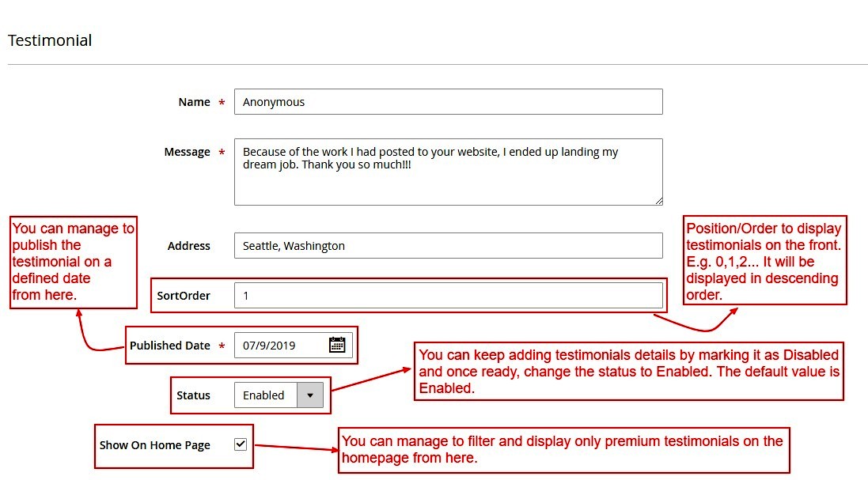868x480 pixels.
Task: Click the Published Date text field
Action: (281, 346)
